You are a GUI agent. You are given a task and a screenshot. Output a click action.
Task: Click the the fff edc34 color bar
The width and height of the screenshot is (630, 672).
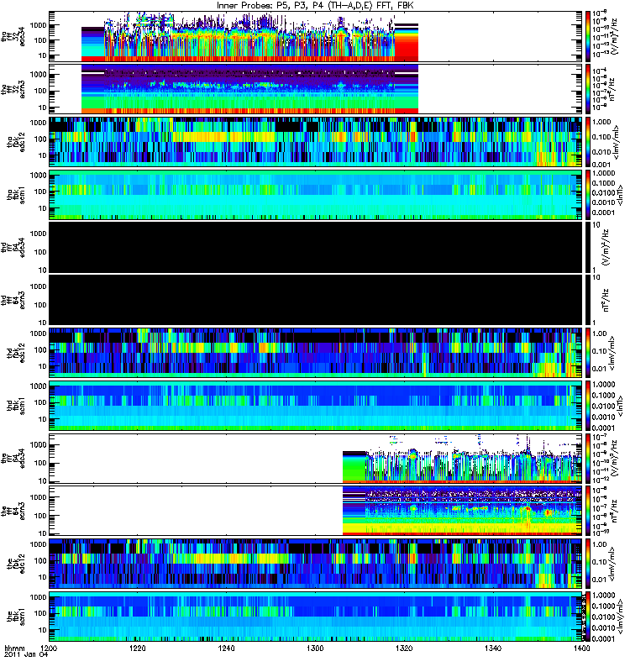(x=587, y=458)
